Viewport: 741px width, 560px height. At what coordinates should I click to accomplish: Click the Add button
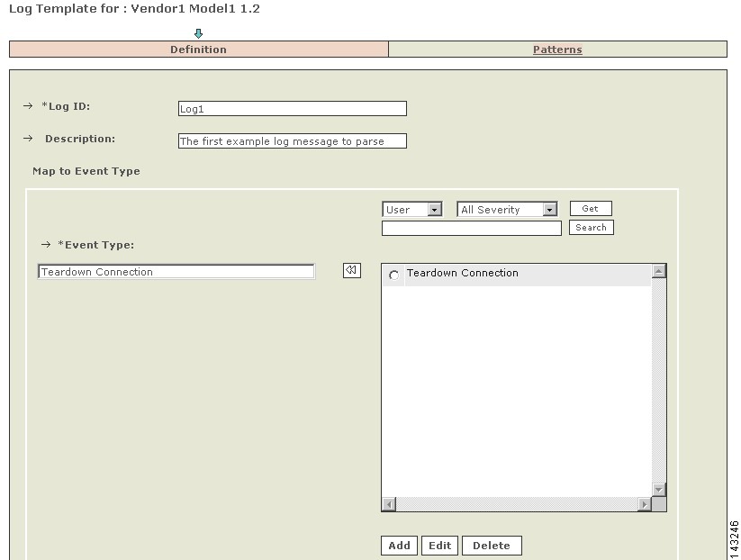[x=400, y=546]
